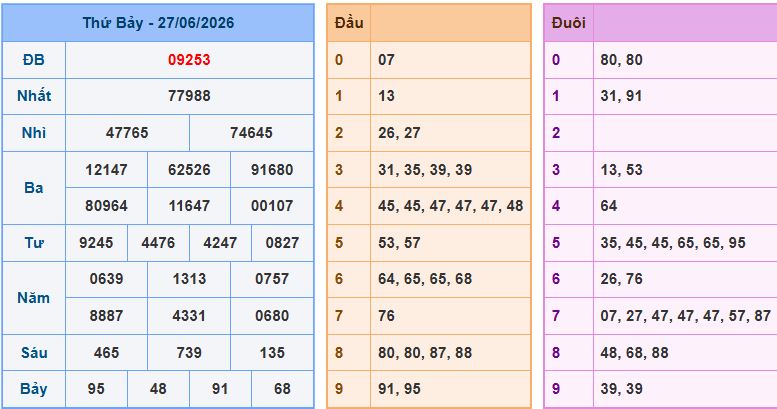Select seventh prize number 91
This screenshot has width=777, height=409.
coord(220,389)
